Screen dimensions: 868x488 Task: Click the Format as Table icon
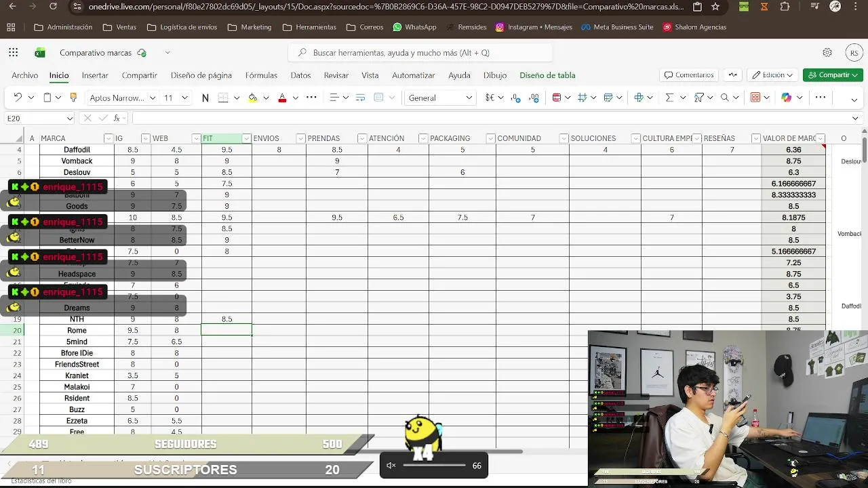(608, 98)
